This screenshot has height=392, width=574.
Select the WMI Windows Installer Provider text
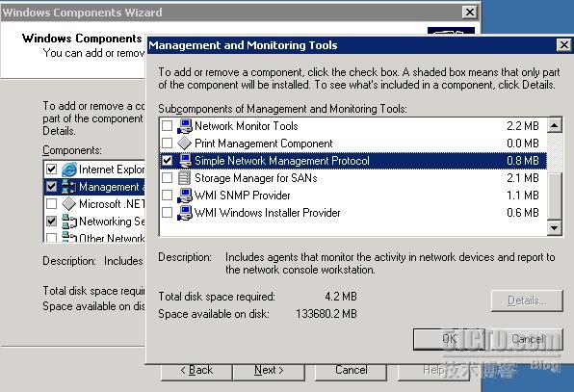point(267,213)
